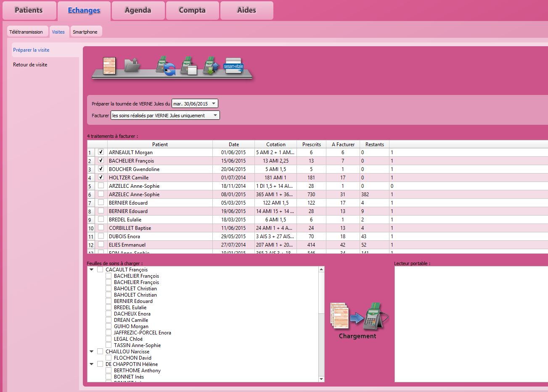This screenshot has height=392, width=548.
Task: Select the HOLTZER Camille patient name cell
Action: click(x=160, y=178)
